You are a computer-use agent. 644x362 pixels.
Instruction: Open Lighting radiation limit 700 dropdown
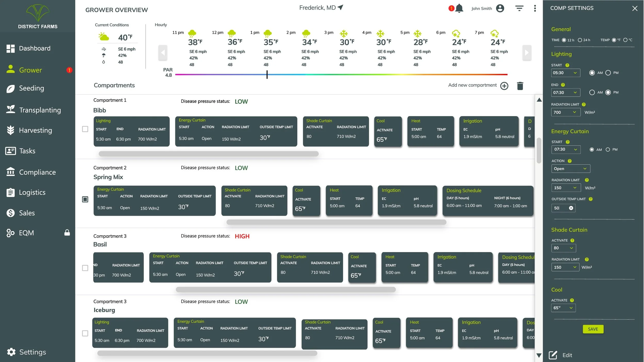tap(566, 112)
